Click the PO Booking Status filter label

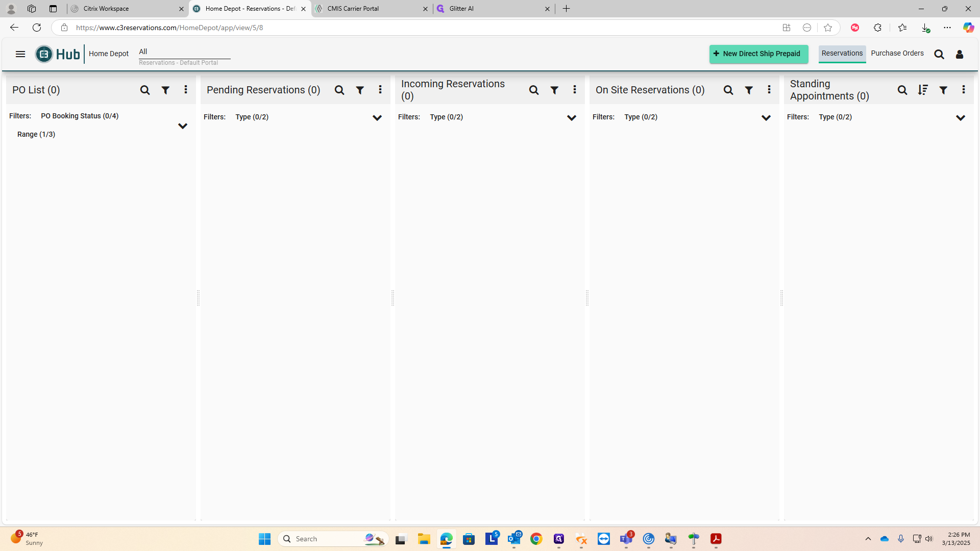coord(80,116)
